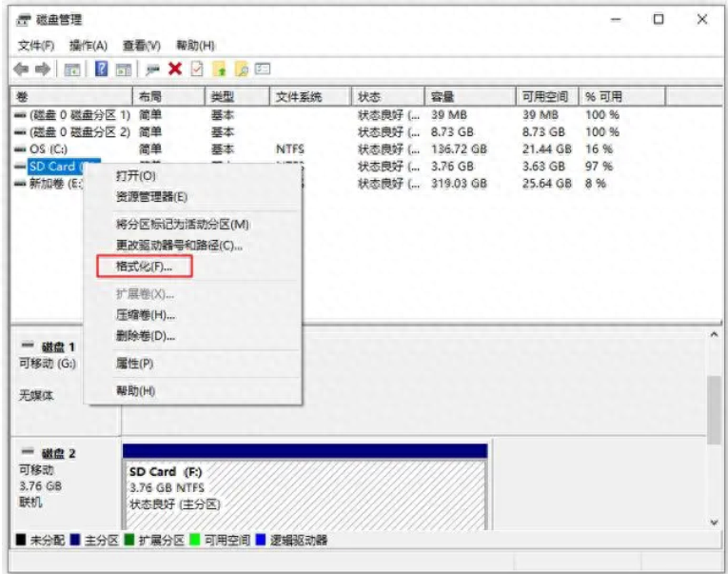Click the 136.72 GB capacity cell

pyautogui.click(x=459, y=149)
